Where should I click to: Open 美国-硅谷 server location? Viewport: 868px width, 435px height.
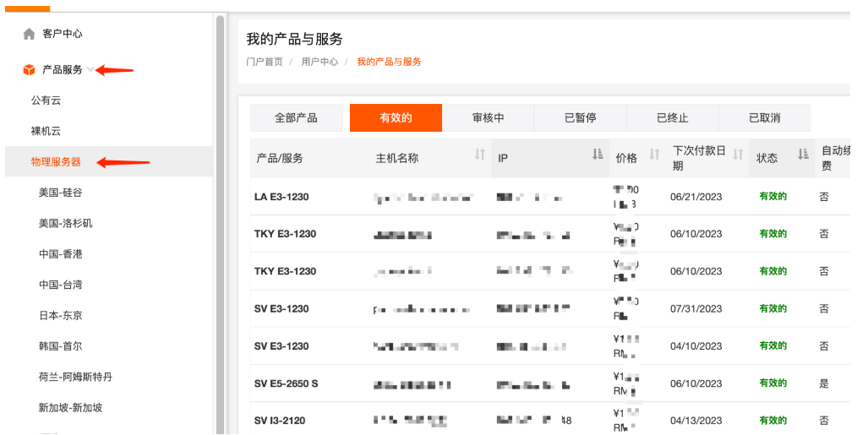pyautogui.click(x=60, y=193)
